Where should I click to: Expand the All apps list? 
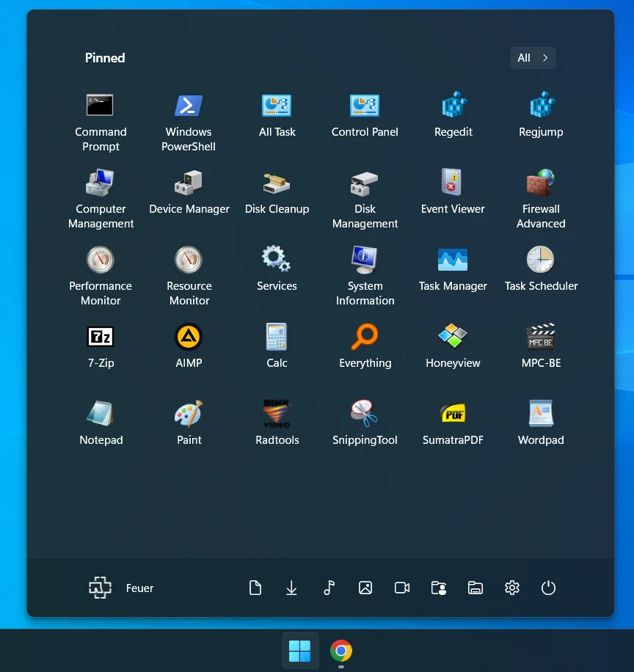533,58
